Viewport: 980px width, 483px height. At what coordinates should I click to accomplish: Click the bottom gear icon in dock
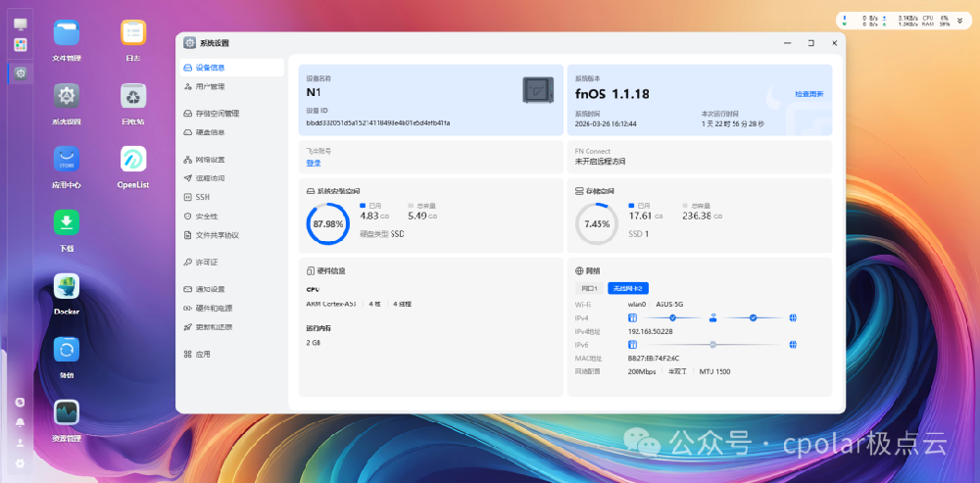point(20,463)
